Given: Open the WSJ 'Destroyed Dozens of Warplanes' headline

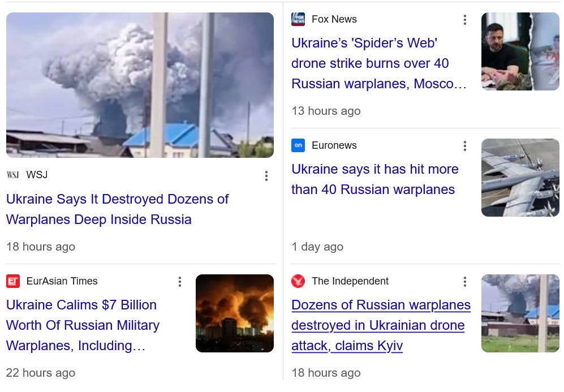Looking at the screenshot, I should click(x=117, y=209).
